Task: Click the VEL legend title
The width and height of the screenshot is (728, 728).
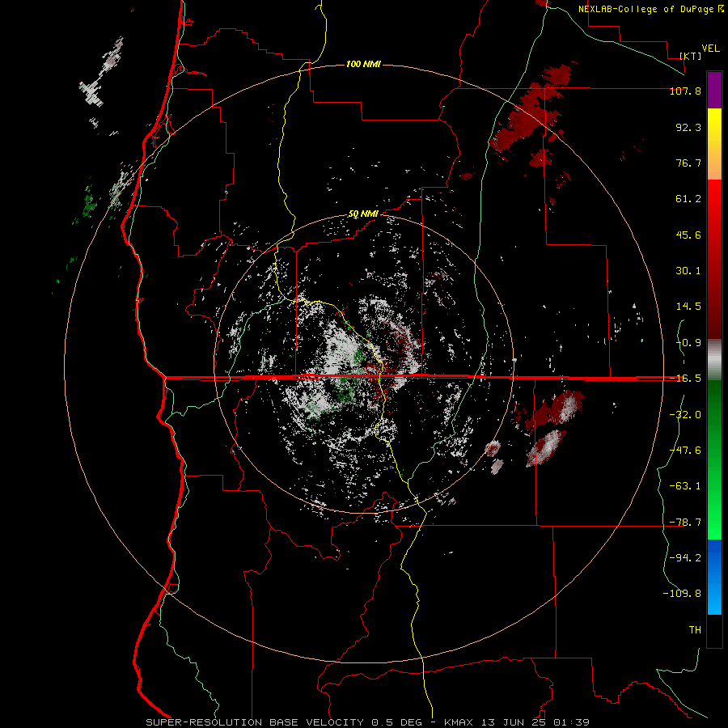Action: [x=711, y=49]
